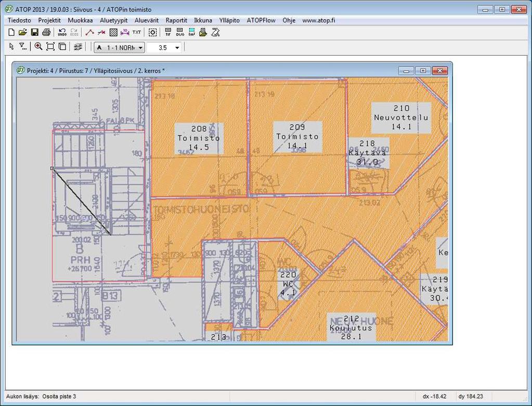Screen dimensions: 532x406
Task: Maximize the drawing child window
Action: pyautogui.click(x=423, y=71)
